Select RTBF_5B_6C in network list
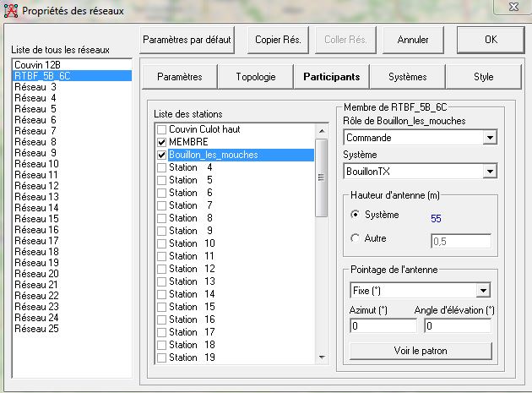Image resolution: width=532 pixels, height=393 pixels. 73,76
